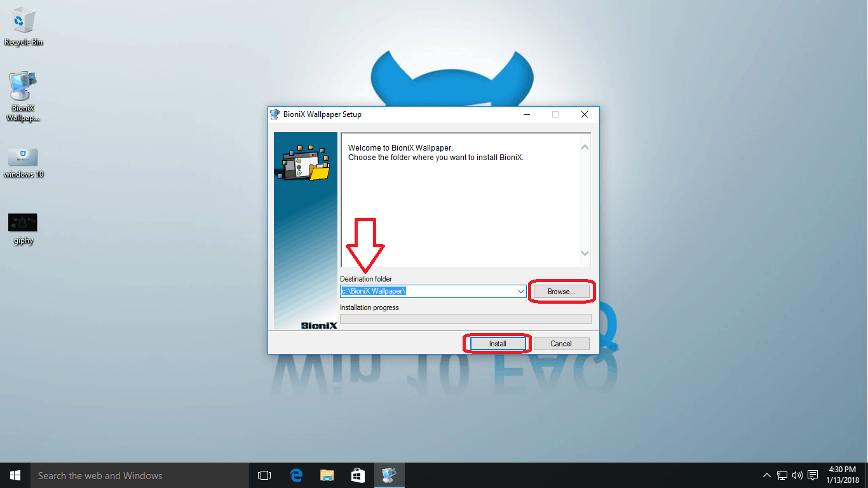
Task: Click the Browse... button
Action: tap(561, 292)
